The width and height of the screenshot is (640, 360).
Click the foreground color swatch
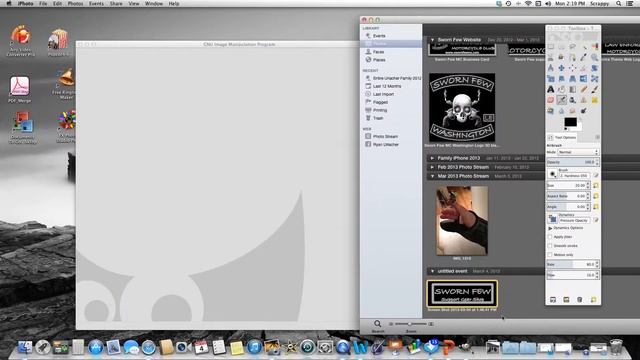(x=570, y=122)
